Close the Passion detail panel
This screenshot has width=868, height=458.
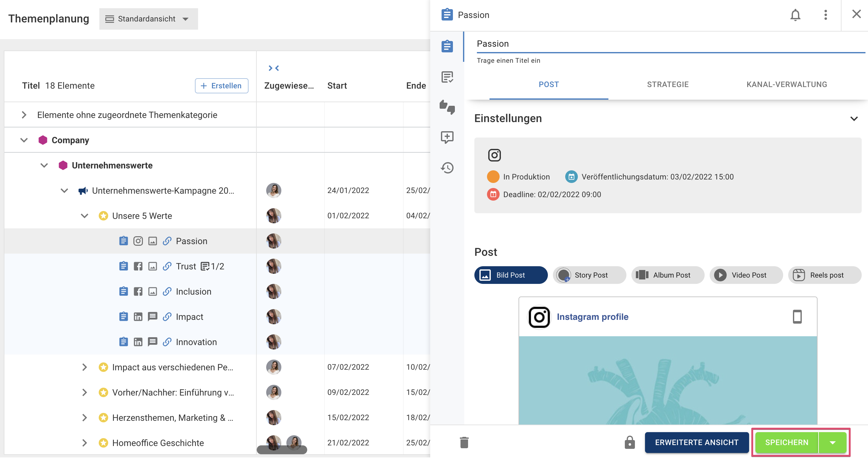(x=856, y=14)
